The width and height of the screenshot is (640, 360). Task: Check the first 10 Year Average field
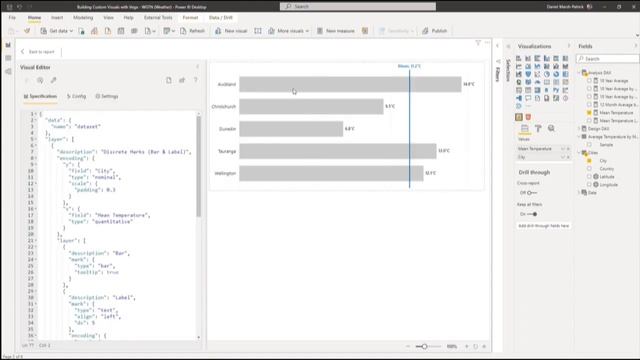pos(589,81)
